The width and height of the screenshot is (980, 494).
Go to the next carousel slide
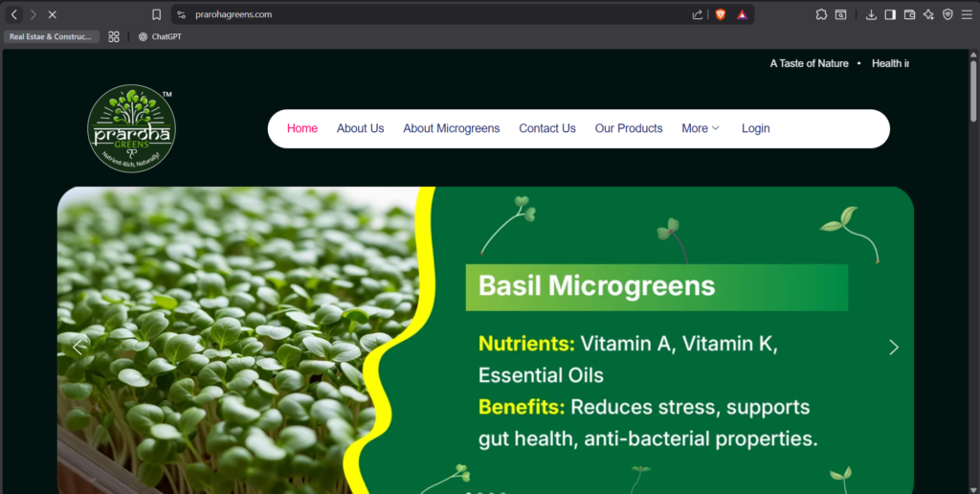click(894, 348)
